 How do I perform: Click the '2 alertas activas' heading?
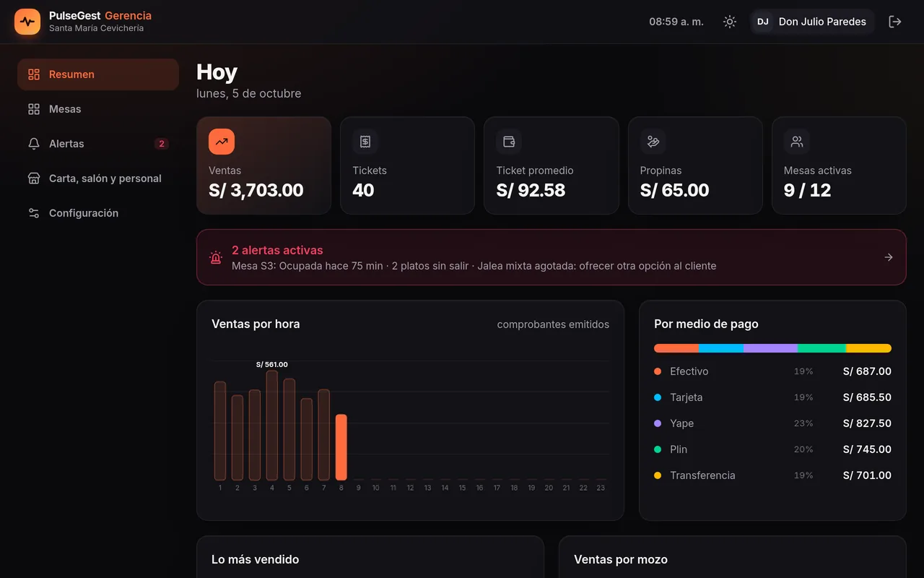(277, 250)
